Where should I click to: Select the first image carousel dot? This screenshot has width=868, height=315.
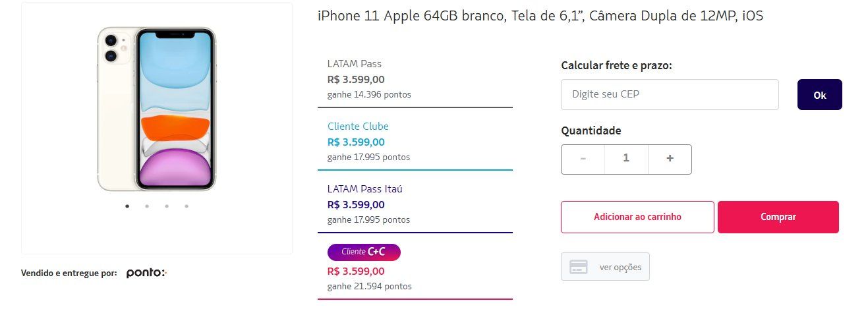coord(127,206)
